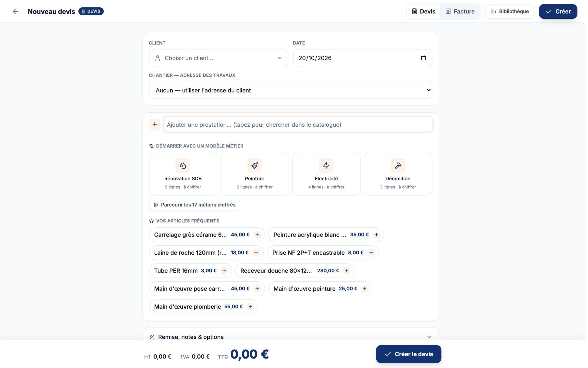Browse Parcourir les 17 métiers chiffrés
Screen dimensions: 588x368
click(195, 205)
